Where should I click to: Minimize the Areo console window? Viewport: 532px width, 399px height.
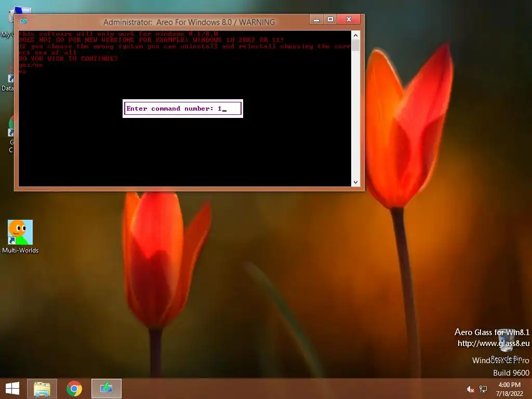316,19
